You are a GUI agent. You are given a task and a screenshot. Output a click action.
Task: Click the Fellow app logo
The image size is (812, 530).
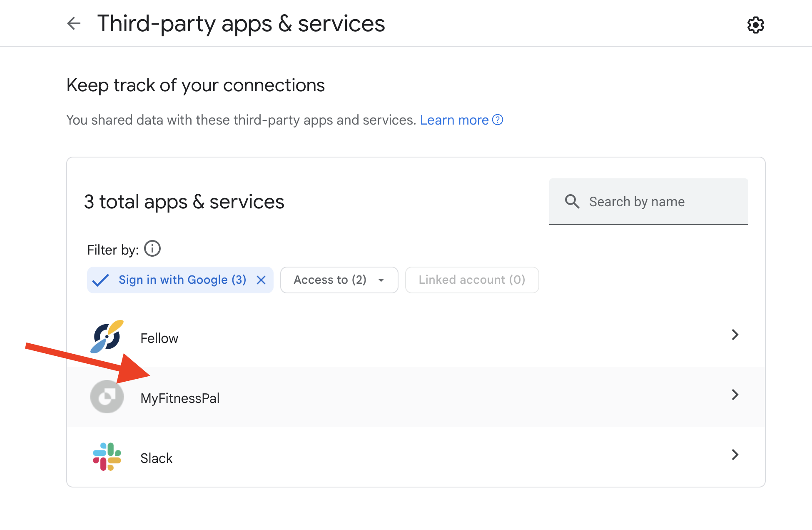coord(107,337)
